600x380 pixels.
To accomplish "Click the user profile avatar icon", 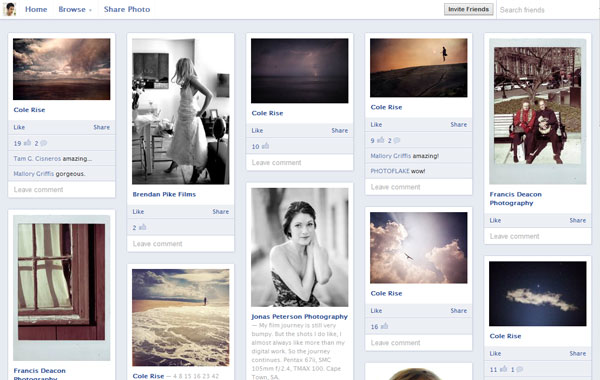I will point(10,9).
